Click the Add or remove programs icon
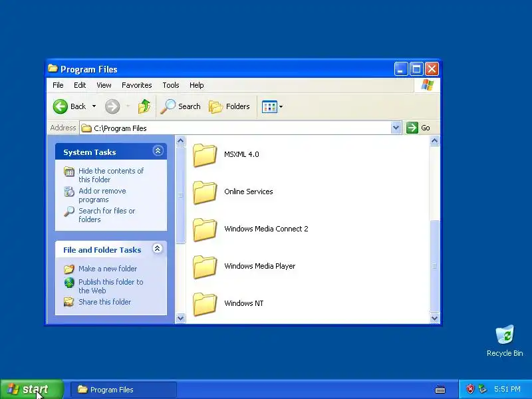Image resolution: width=532 pixels, height=399 pixels. click(69, 192)
